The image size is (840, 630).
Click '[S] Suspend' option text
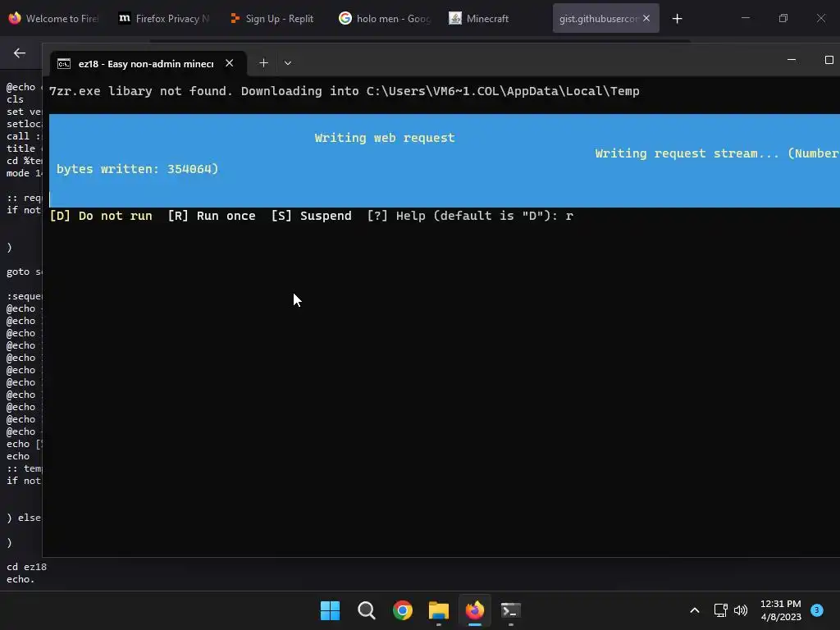(x=311, y=216)
